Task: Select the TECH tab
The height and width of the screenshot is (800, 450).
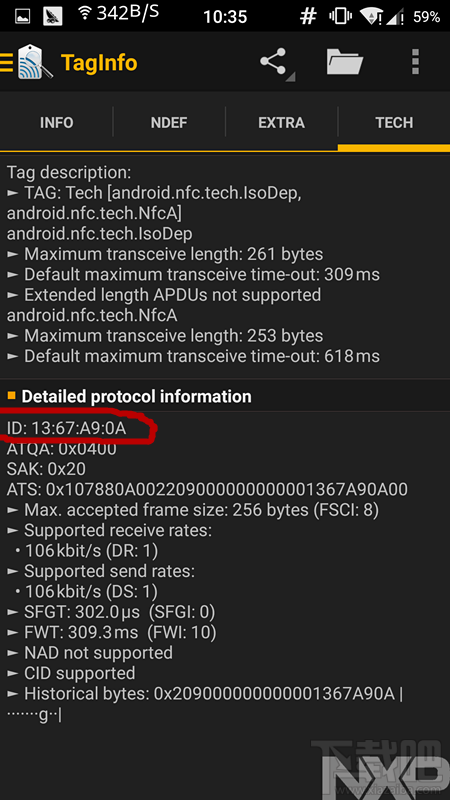Action: tap(394, 123)
